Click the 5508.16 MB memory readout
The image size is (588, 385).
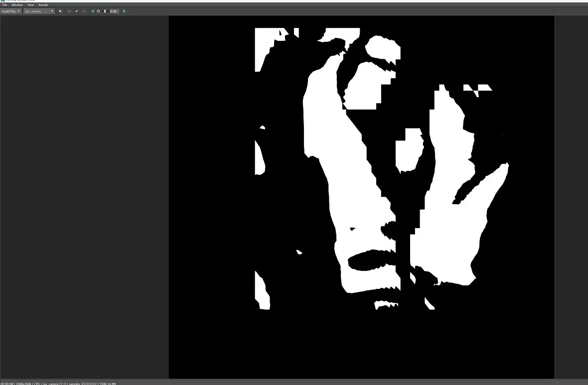(107, 384)
